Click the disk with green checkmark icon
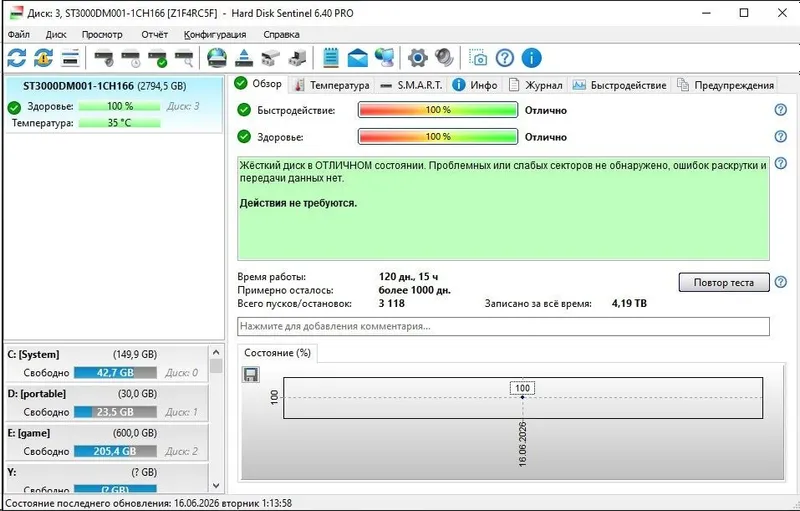Image resolution: width=800 pixels, height=511 pixels. [x=157, y=58]
